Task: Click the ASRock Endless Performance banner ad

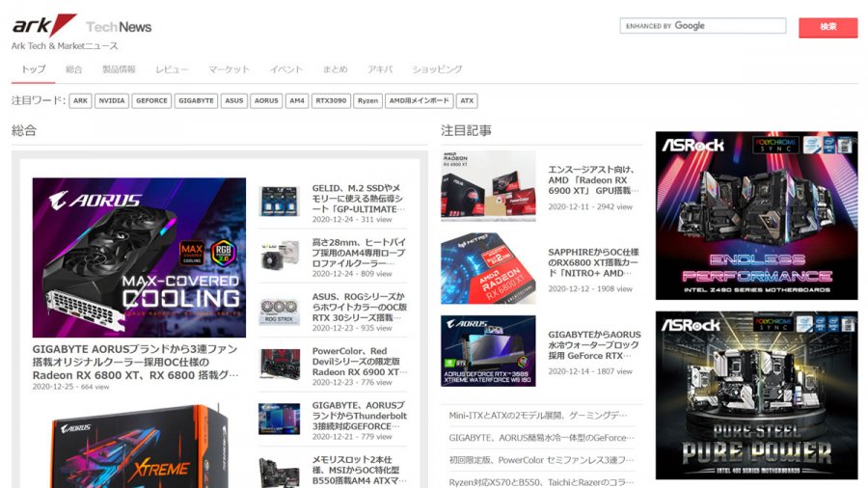Action: (x=756, y=216)
